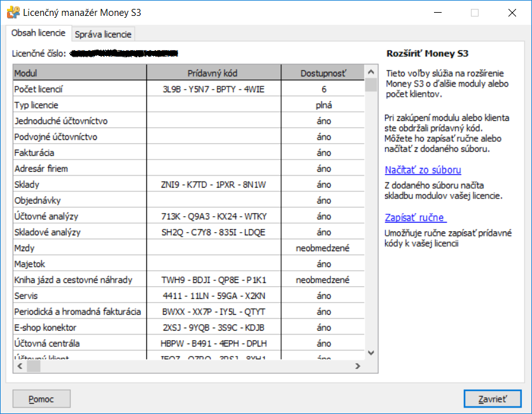Minimize the Licenčný manažér window
This screenshot has width=532, height=414.
pos(438,13)
